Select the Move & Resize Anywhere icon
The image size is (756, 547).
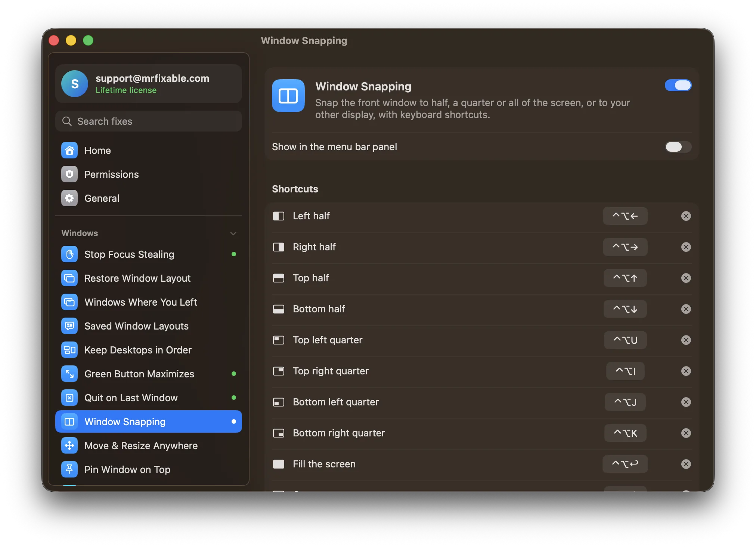69,446
